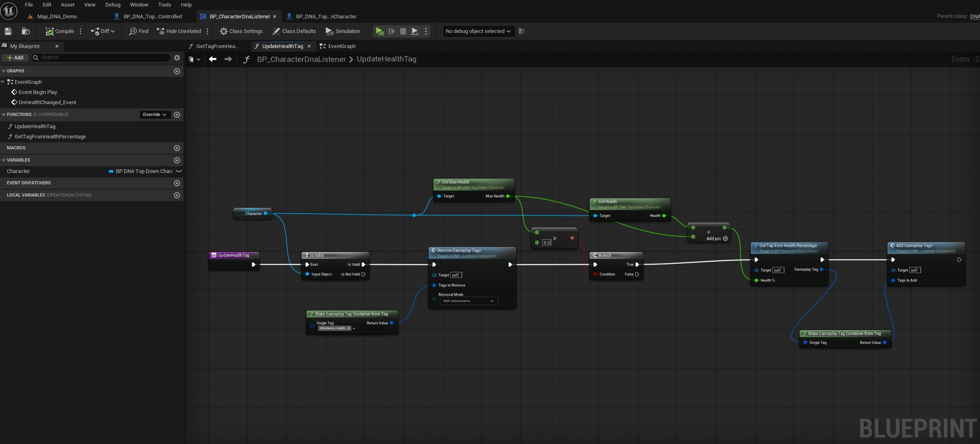Open Class Settings
This screenshot has height=444, width=980.
point(241,31)
